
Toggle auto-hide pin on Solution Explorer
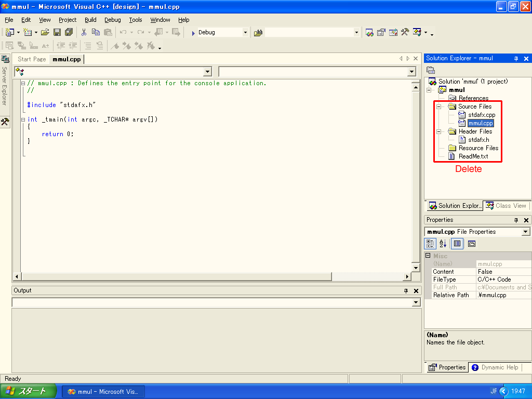coord(516,59)
